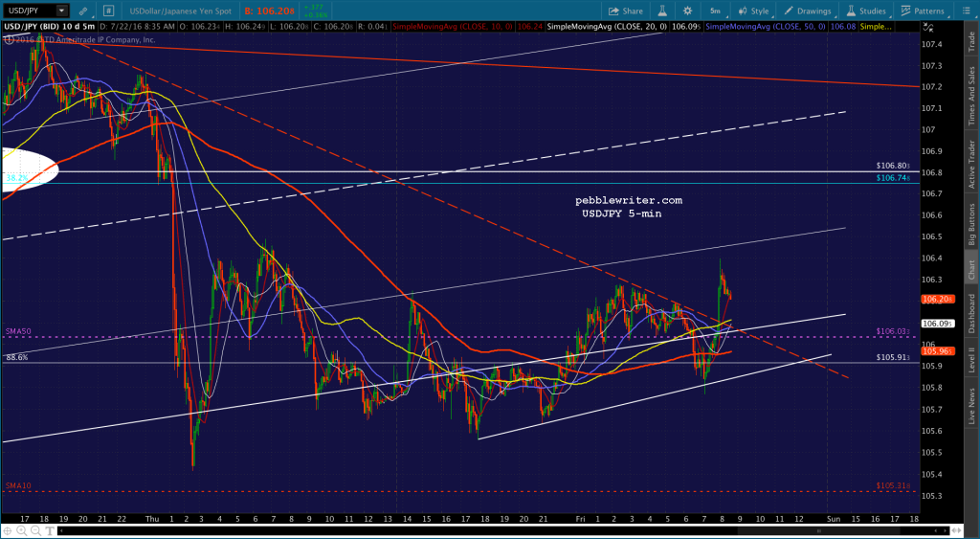Open the flask icon beside Share
Viewport: 980px width, 539px height.
click(x=662, y=11)
